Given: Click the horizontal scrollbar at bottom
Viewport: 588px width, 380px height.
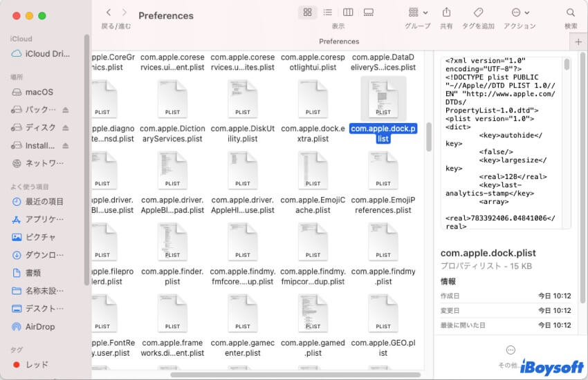Looking at the screenshot, I should coord(295,374).
